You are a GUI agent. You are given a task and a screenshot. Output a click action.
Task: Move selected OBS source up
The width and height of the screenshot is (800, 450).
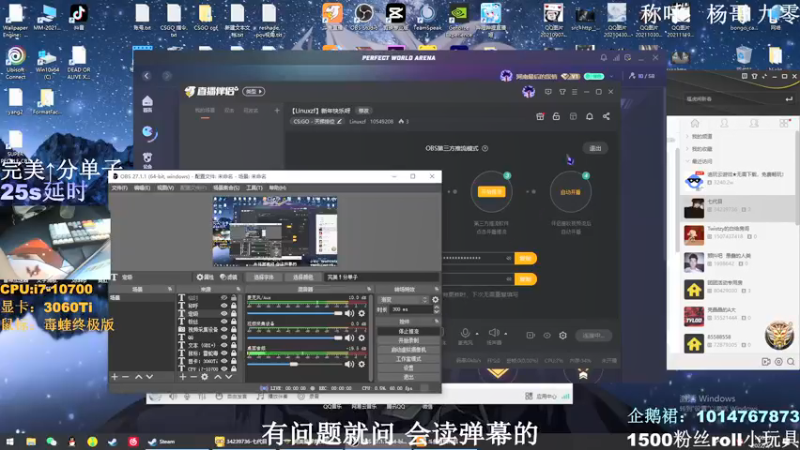tap(218, 377)
